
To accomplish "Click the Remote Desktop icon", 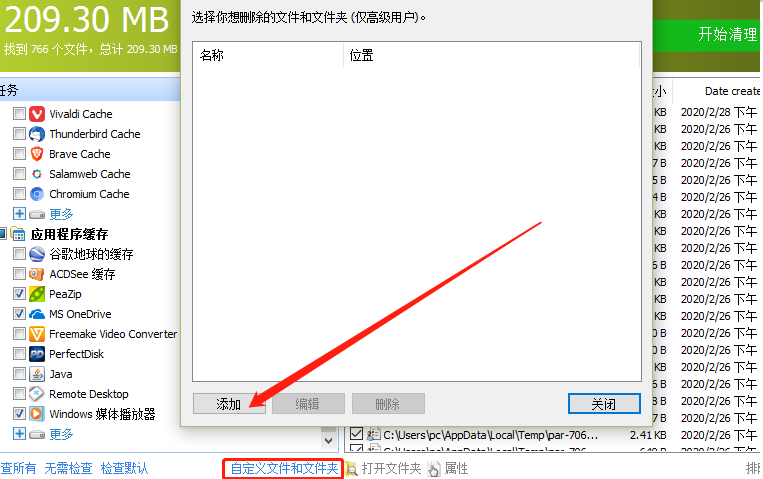I will [x=37, y=394].
